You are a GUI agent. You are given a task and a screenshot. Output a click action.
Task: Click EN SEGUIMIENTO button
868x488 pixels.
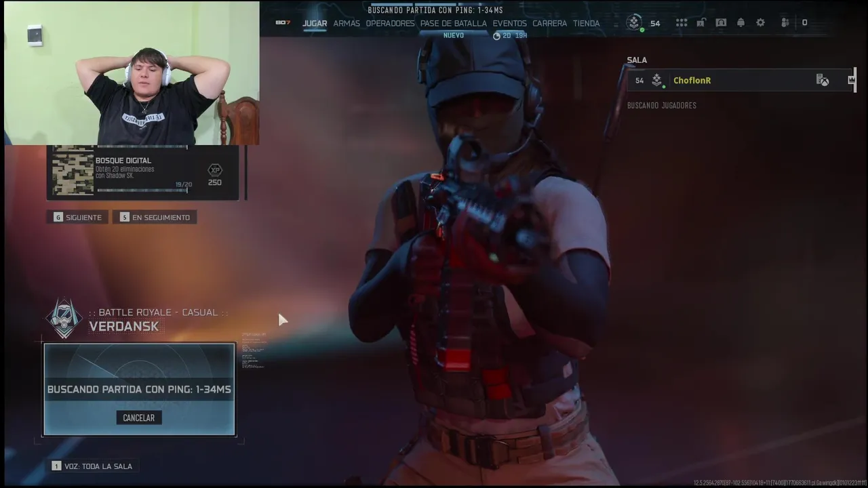[155, 218]
